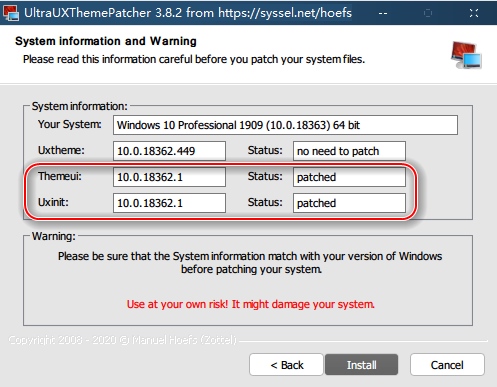Viewport: 497px width, 387px height.
Task: Click the 'Themeui:' label
Action: tap(60, 176)
